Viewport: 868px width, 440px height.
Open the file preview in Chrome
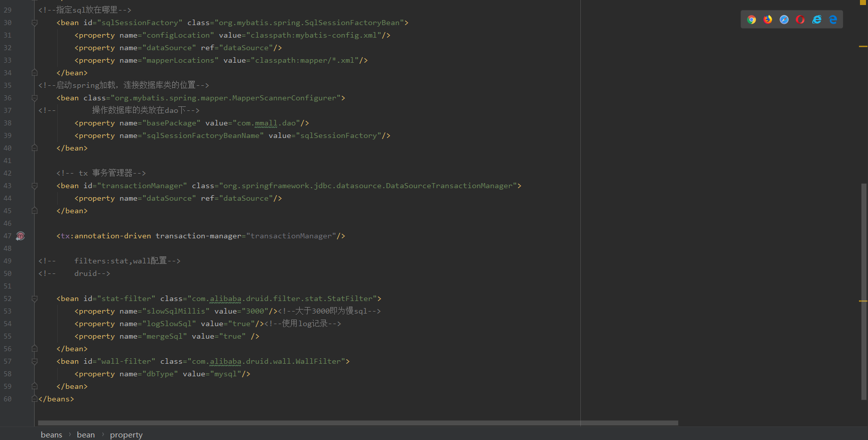coord(752,20)
